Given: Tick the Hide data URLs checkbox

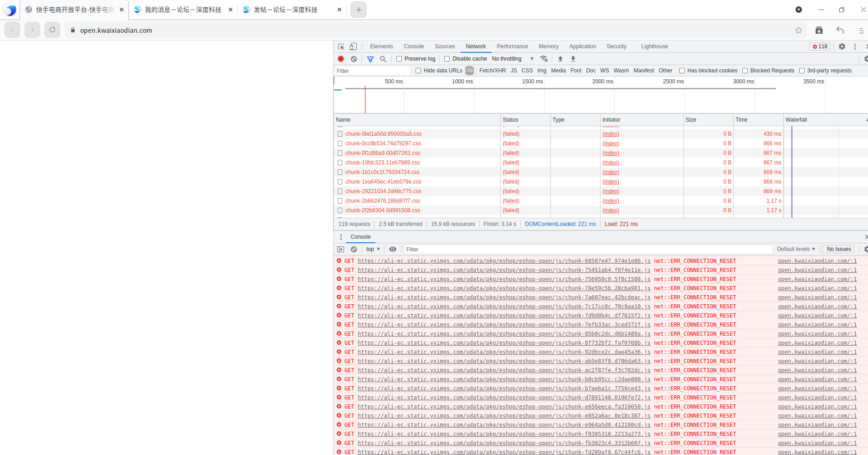Looking at the screenshot, I should point(418,71).
